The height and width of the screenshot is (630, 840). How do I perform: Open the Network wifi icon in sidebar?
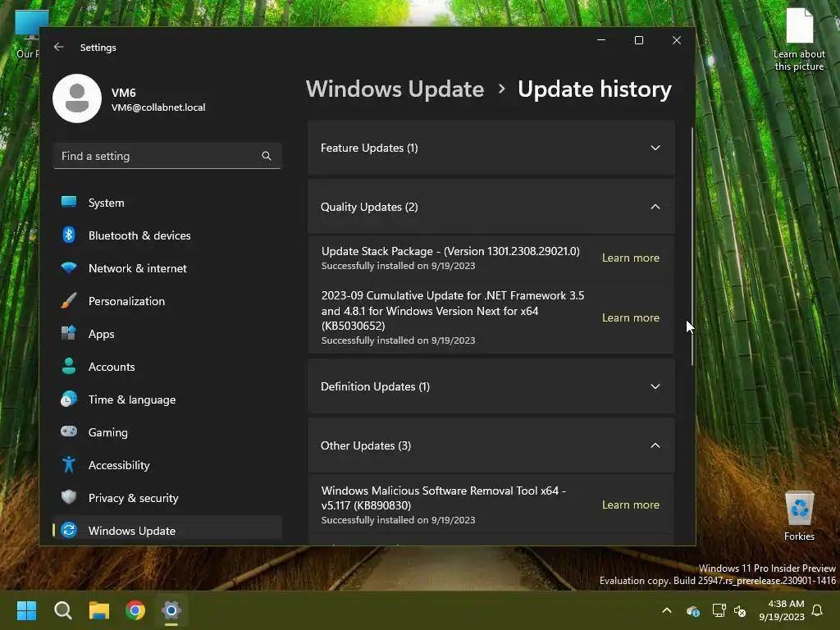[x=69, y=268]
